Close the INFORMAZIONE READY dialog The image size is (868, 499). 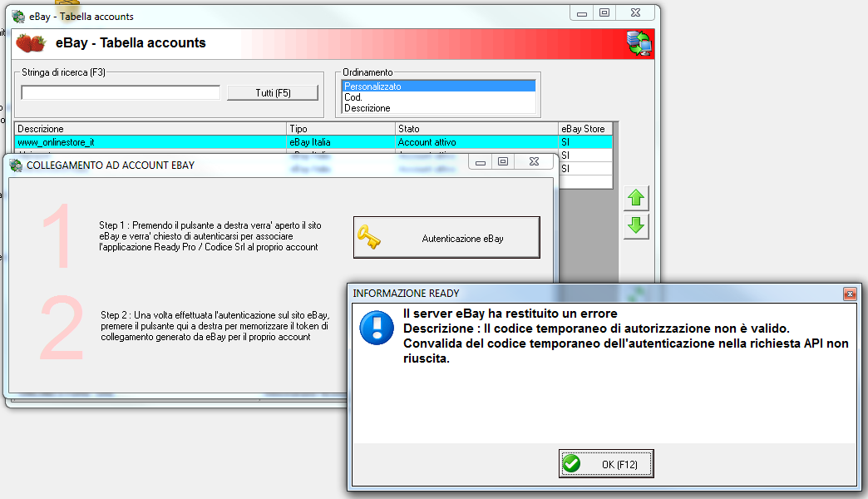[x=850, y=294]
